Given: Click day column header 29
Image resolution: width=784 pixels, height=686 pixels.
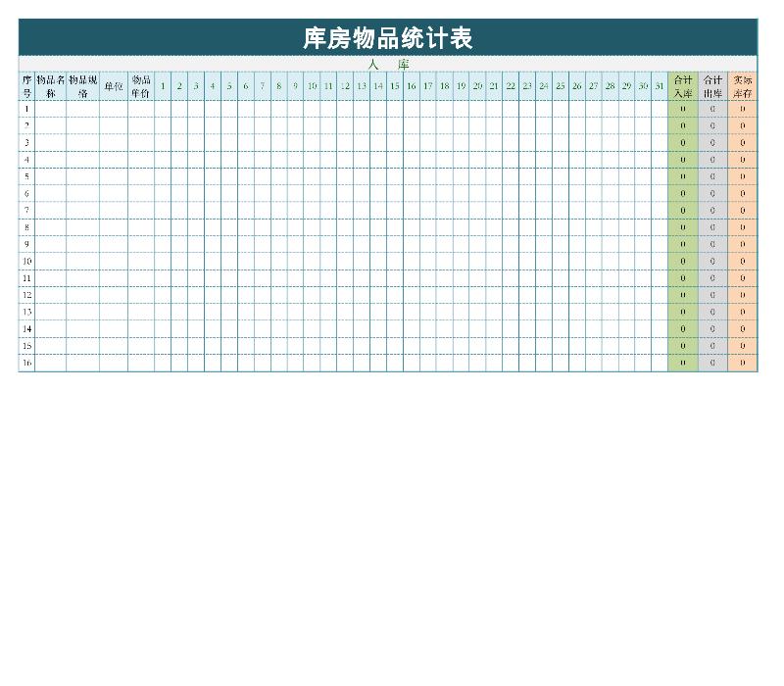Looking at the screenshot, I should point(626,86).
